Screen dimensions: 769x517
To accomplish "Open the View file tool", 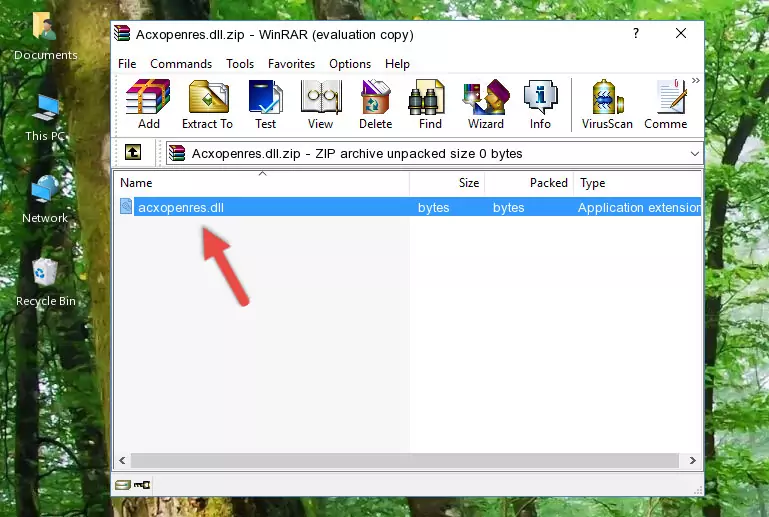I will coord(321,104).
